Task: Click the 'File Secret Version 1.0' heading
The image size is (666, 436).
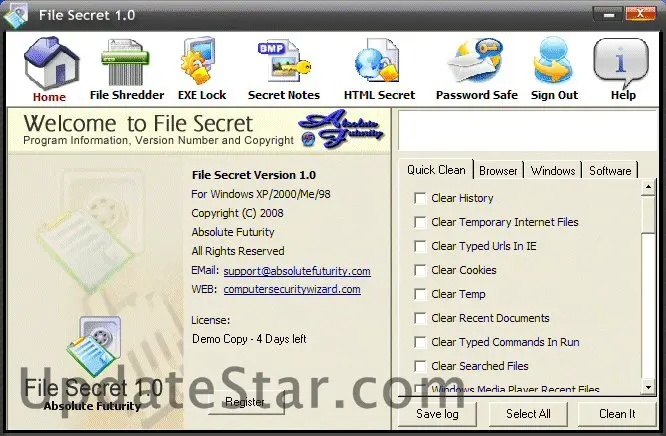Action: pyautogui.click(x=254, y=175)
